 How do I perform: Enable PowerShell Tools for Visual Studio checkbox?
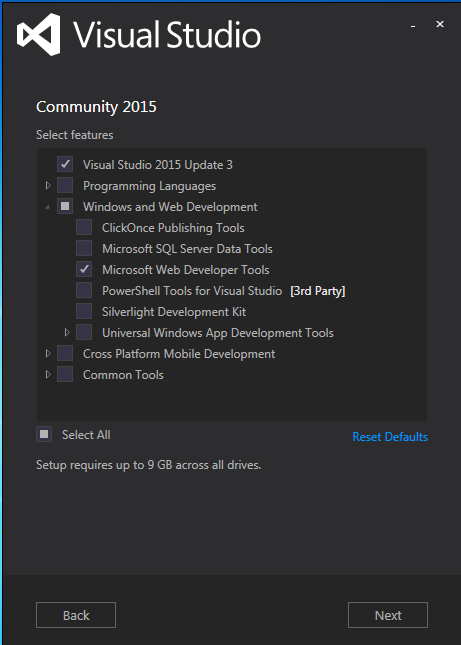(84, 290)
